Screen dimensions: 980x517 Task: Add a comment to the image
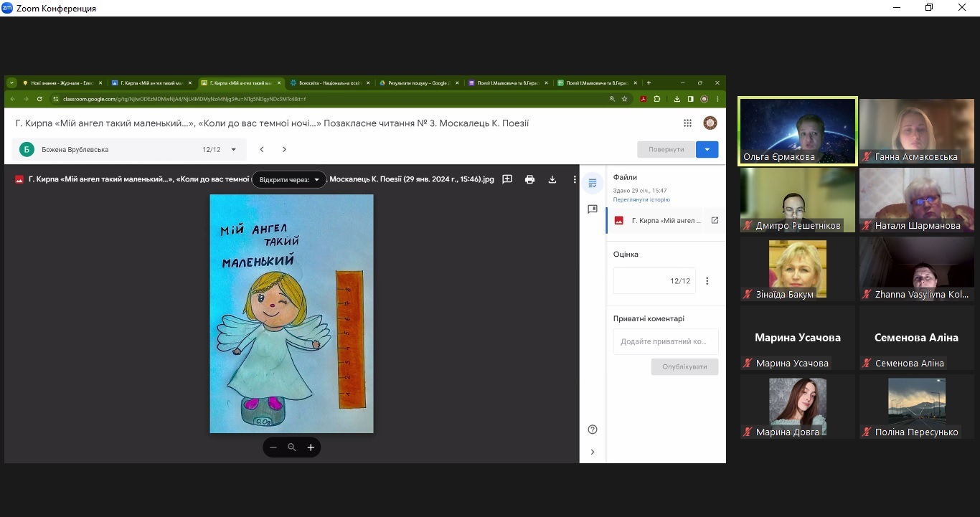[507, 179]
